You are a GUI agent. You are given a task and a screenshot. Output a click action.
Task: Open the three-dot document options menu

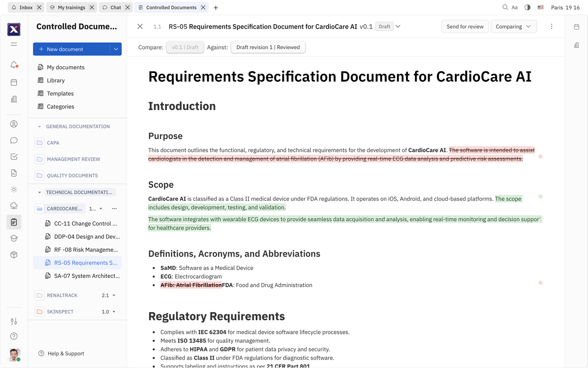click(551, 26)
